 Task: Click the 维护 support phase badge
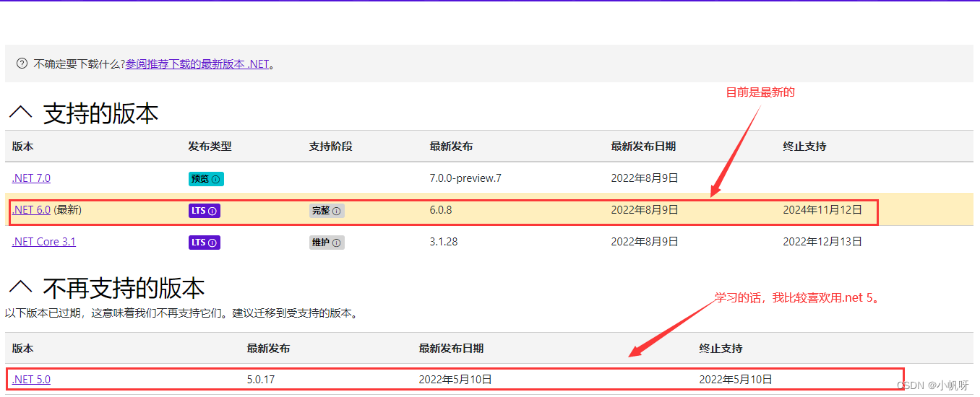[327, 243]
